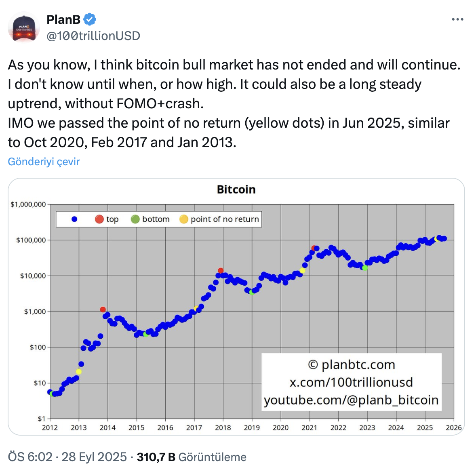Click the "Bitcoin" chart title

coord(236,190)
